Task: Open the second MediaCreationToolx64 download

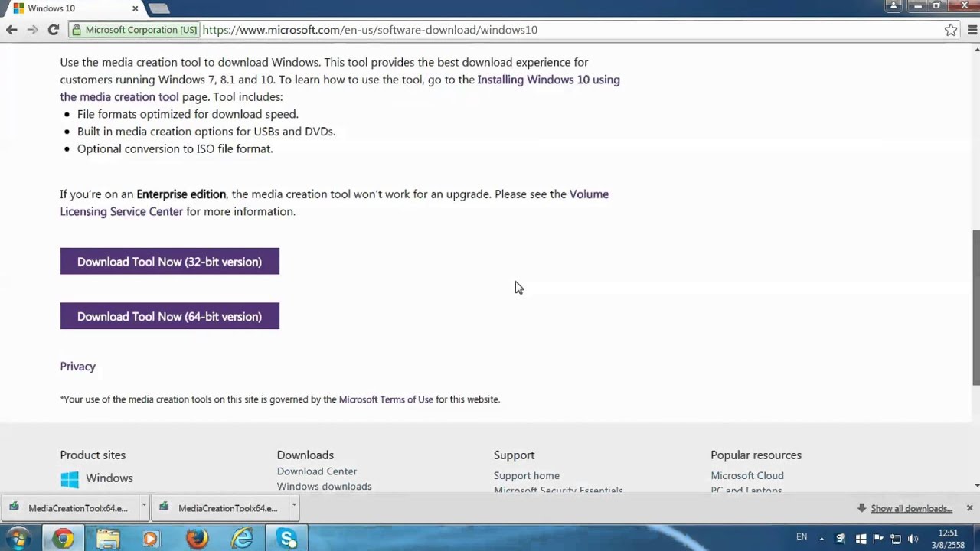Action: 220,508
